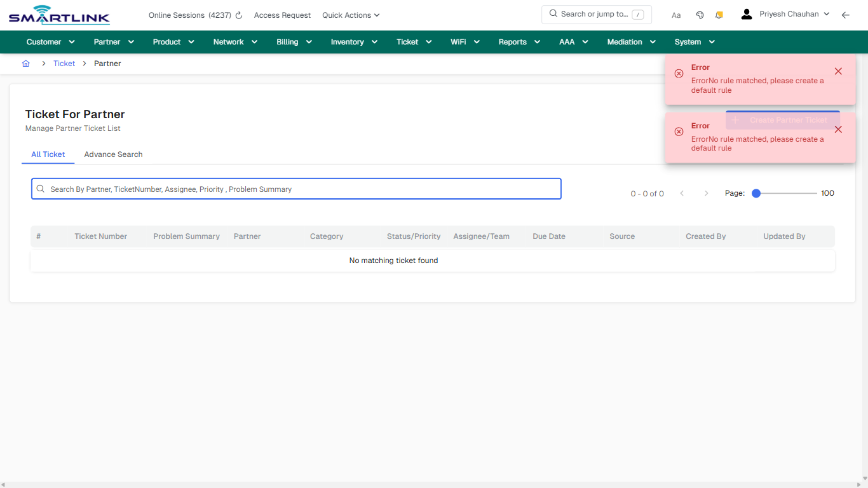Adjust the Page size slider
The width and height of the screenshot is (868, 488).
click(756, 193)
